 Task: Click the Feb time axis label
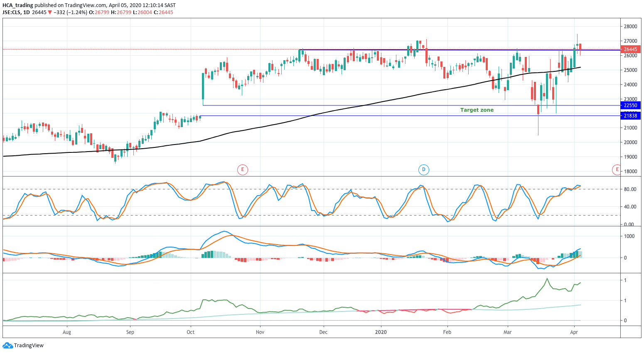point(447,332)
